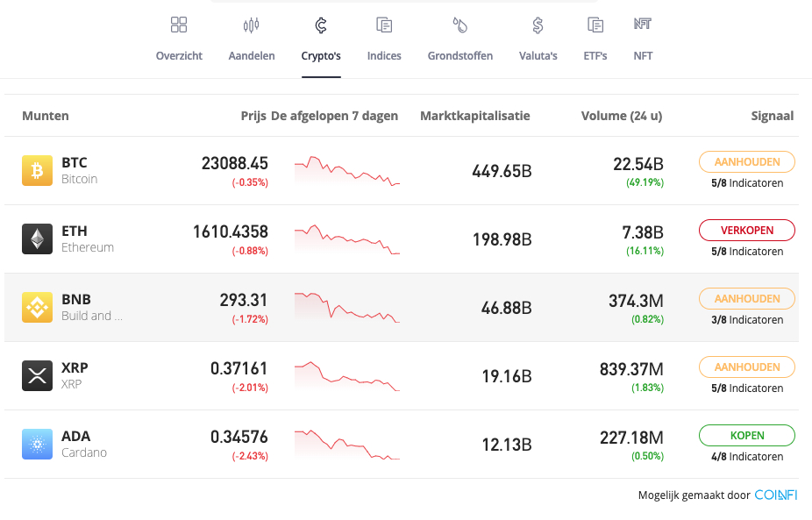The height and width of the screenshot is (520, 812).
Task: Click the 22.54B volume value
Action: pos(638,164)
